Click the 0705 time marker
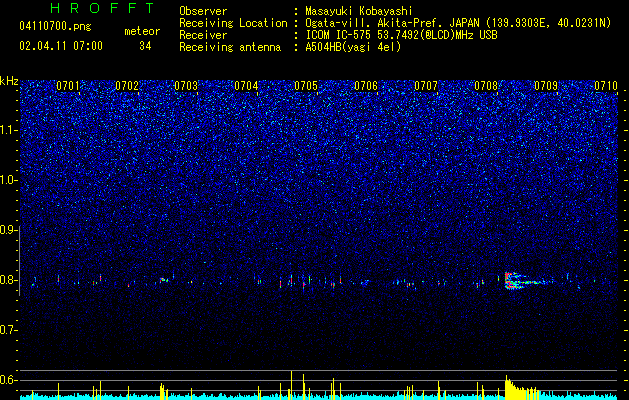The image size is (629, 400). tap(306, 86)
